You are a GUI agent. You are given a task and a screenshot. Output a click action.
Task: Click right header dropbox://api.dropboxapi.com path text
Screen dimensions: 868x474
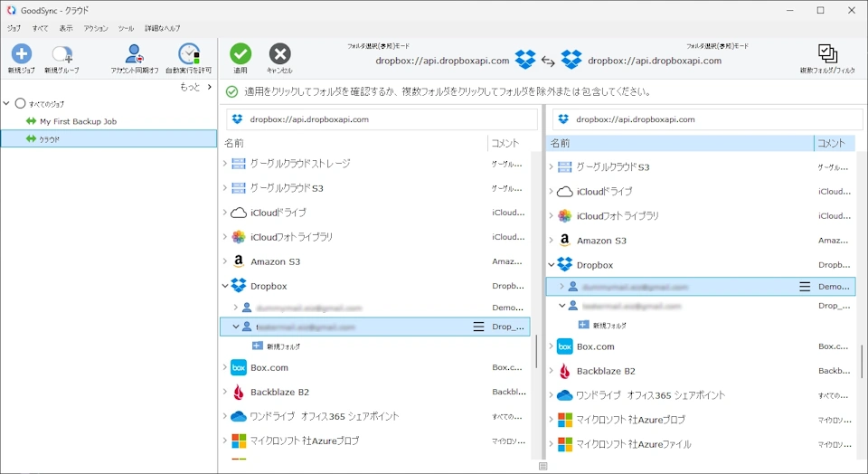655,61
